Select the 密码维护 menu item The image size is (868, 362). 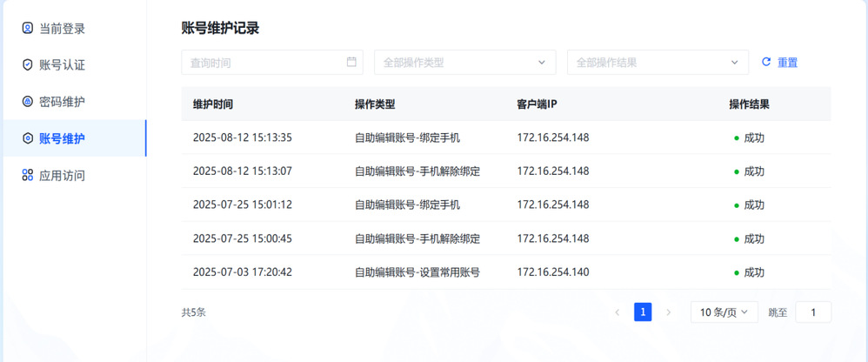pyautogui.click(x=63, y=102)
